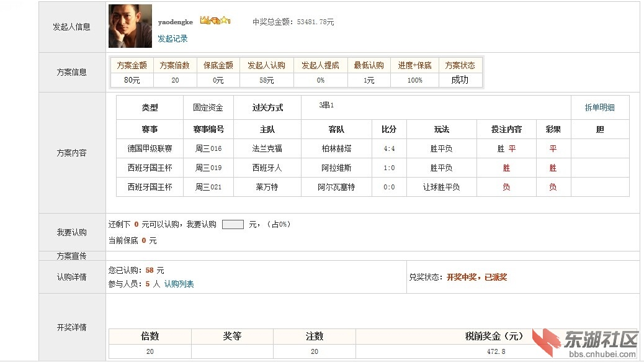Click the 80元 plan amount cell

coord(132,80)
